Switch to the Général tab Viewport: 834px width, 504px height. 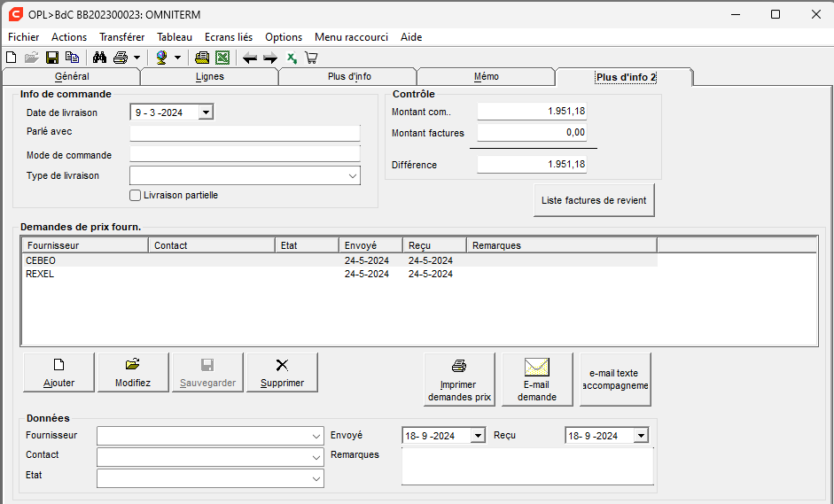(71, 76)
